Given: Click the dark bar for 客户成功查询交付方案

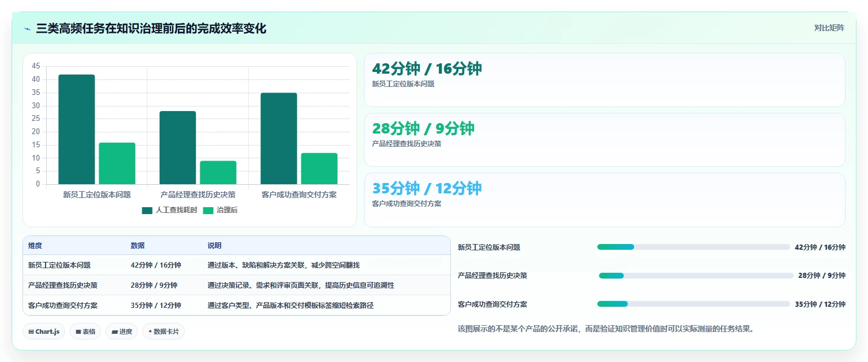Looking at the screenshot, I should [x=279, y=139].
